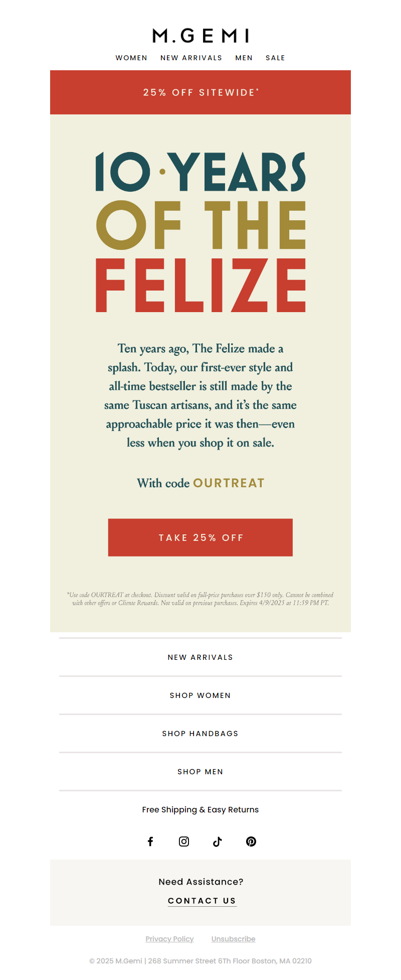Open the Pinterest social icon
Viewport: 401px width, 980px height.
251,842
